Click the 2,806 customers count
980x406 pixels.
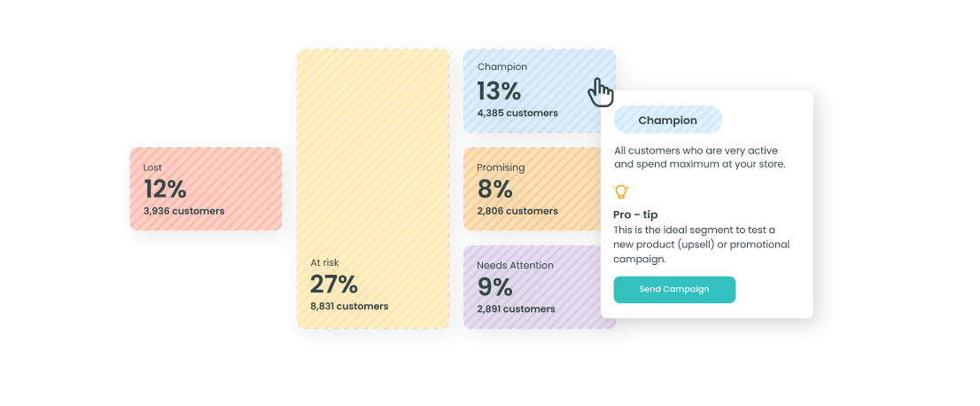517,211
